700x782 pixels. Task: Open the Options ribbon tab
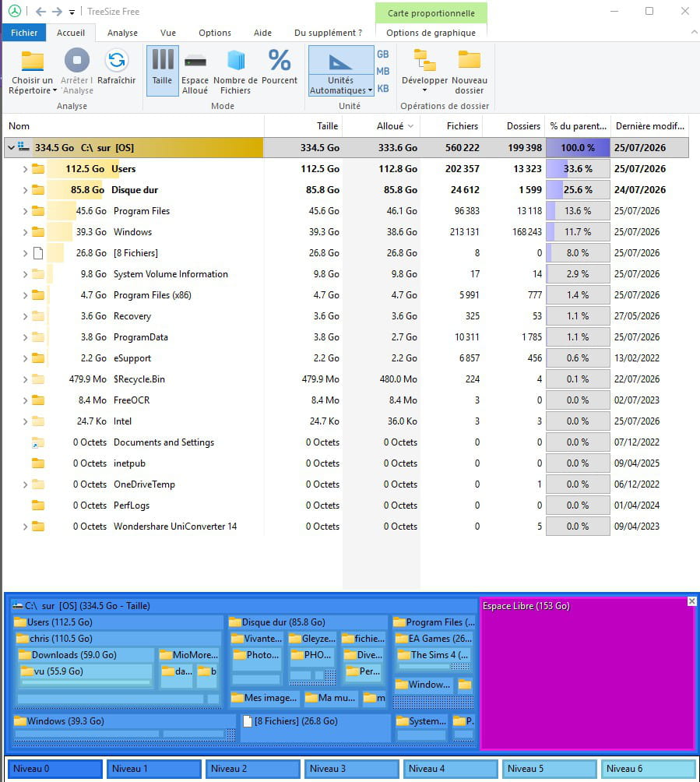pyautogui.click(x=215, y=33)
